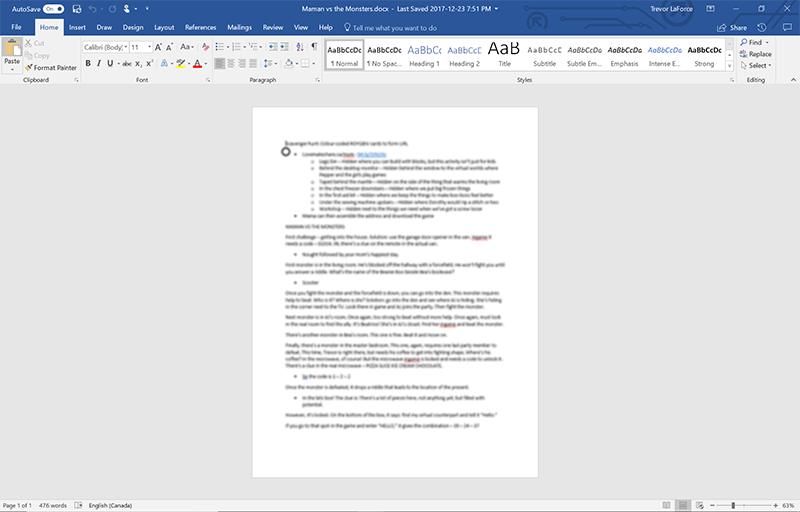Increase font size with the Grow Font icon
This screenshot has height=512, width=800.
click(x=158, y=47)
